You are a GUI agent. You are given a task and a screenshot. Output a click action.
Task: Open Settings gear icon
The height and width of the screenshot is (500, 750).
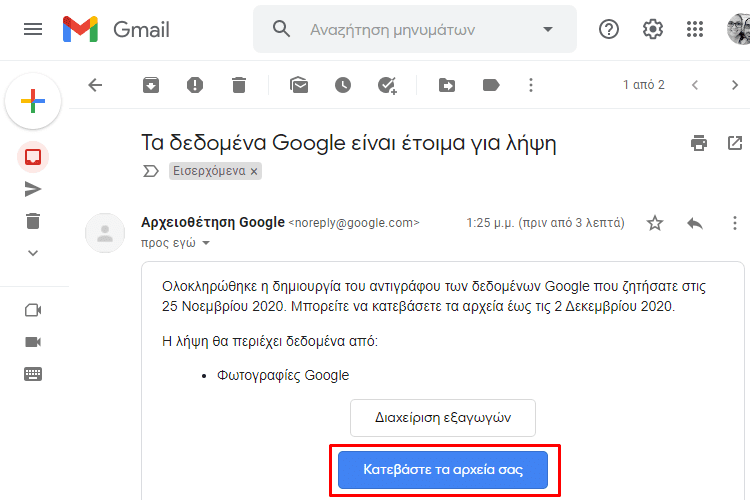pos(652,29)
